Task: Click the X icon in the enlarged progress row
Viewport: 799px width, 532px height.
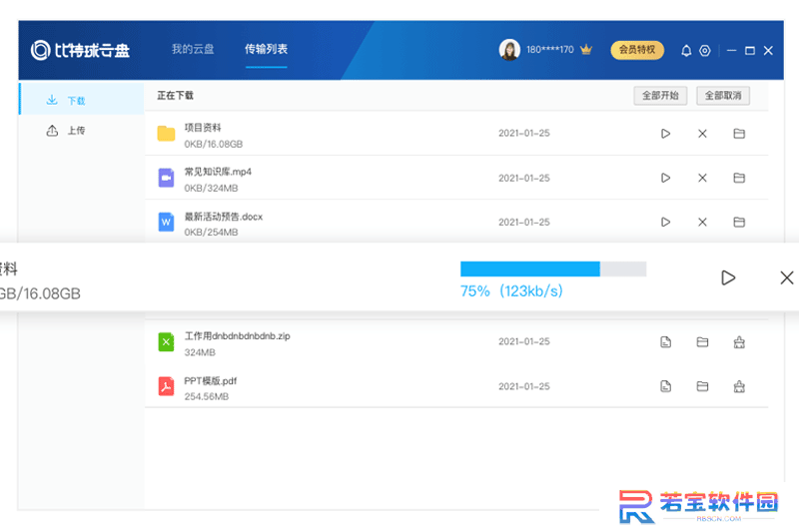Action: [x=787, y=277]
